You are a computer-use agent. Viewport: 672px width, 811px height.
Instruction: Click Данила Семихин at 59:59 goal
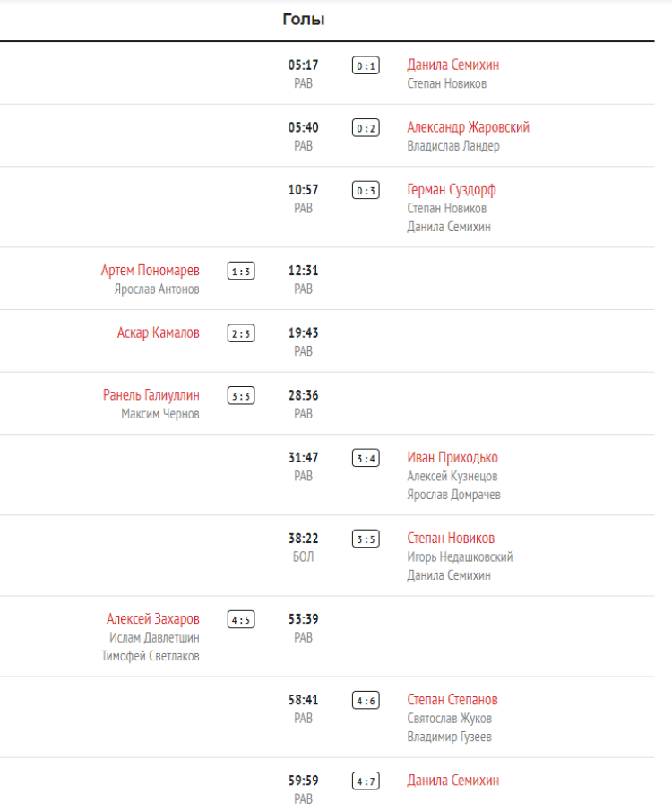click(452, 781)
